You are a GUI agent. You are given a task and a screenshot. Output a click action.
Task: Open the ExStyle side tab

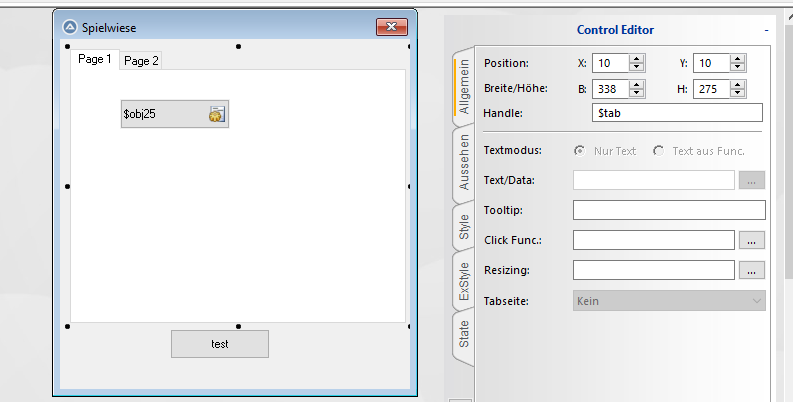click(464, 283)
